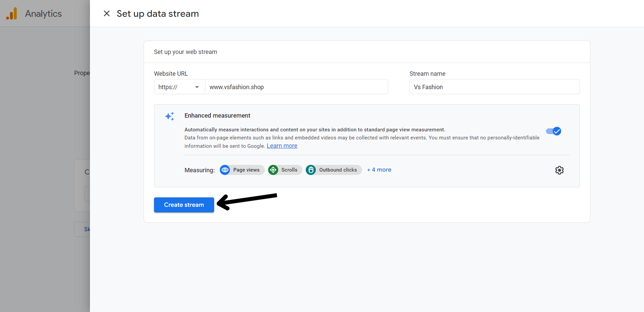Click the "Measuring:" label

coord(199,170)
